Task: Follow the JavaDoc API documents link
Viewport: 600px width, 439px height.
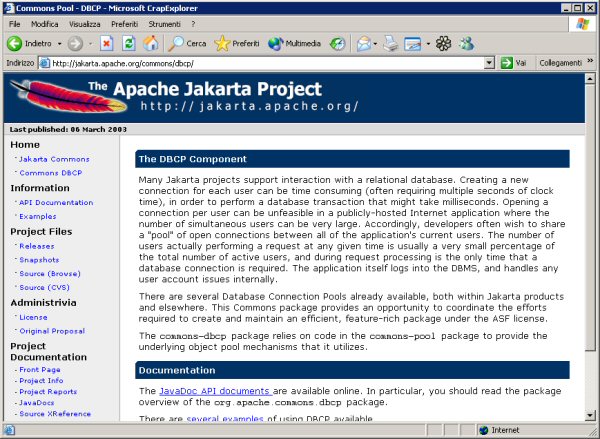Action: [215, 391]
